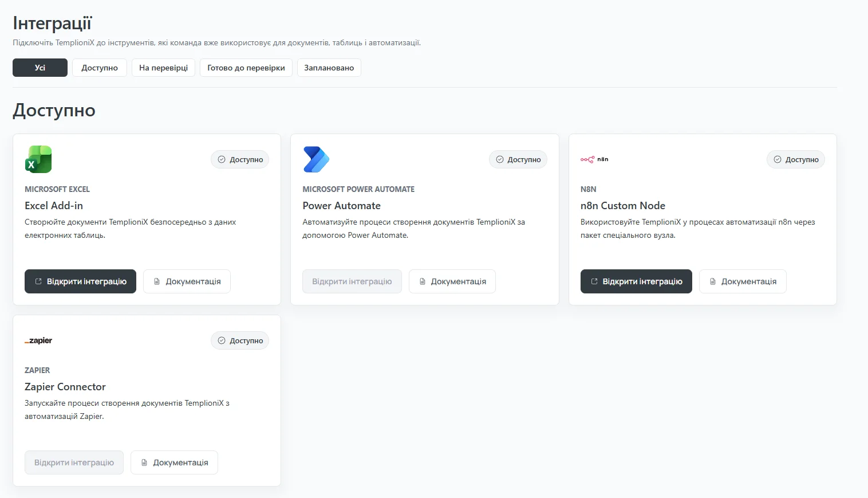Click the document icon in n8n's Документація button
Image resolution: width=868 pixels, height=498 pixels.
tap(713, 281)
